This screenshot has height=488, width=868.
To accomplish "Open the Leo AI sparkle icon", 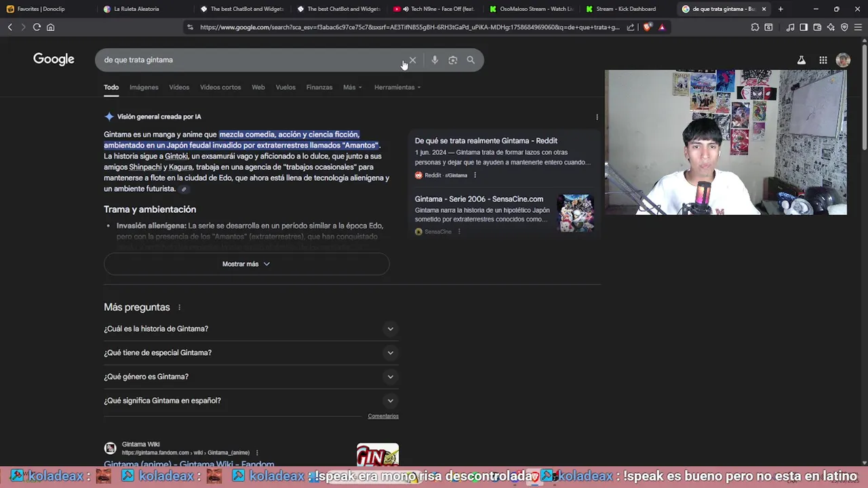I will pos(831,27).
